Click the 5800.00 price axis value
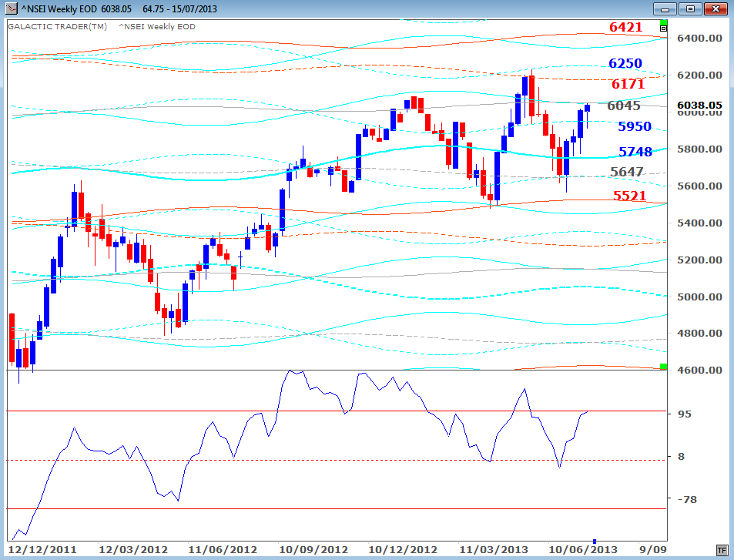734x560 pixels. [x=699, y=149]
